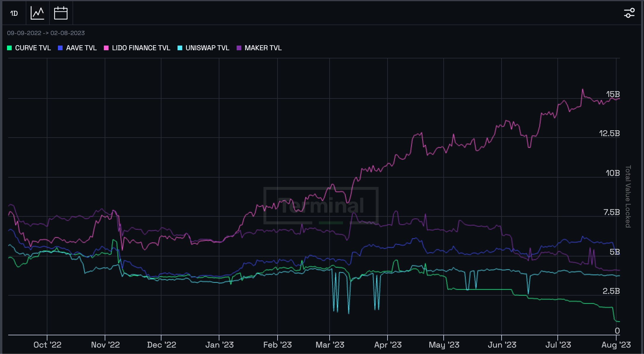Image resolution: width=644 pixels, height=354 pixels.
Task: Click the 12.5B y-axis value
Action: [609, 133]
